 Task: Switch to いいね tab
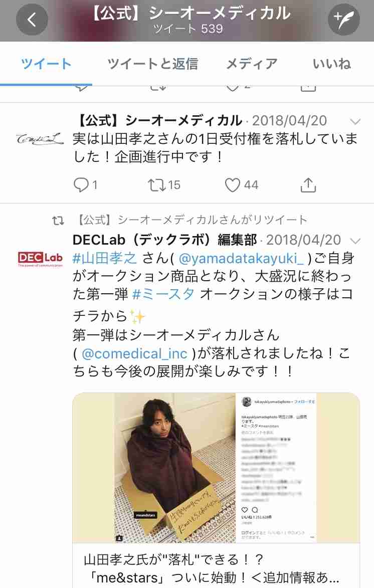click(x=332, y=63)
